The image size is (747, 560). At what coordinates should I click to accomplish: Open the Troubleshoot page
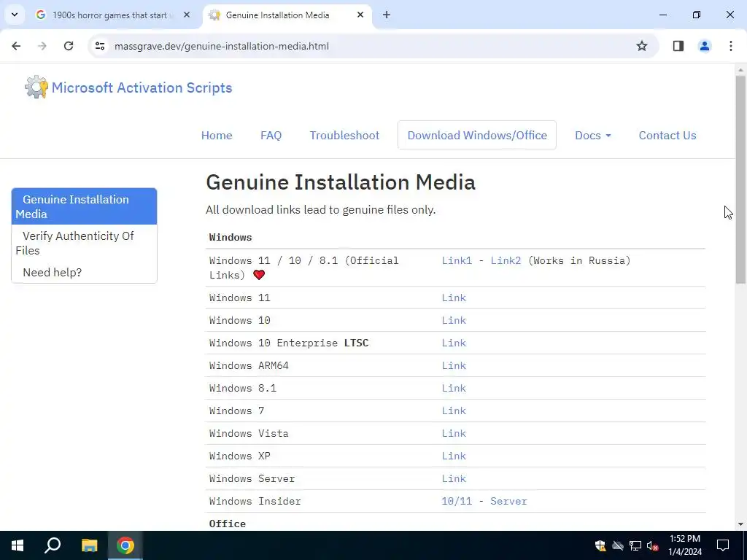click(x=344, y=135)
